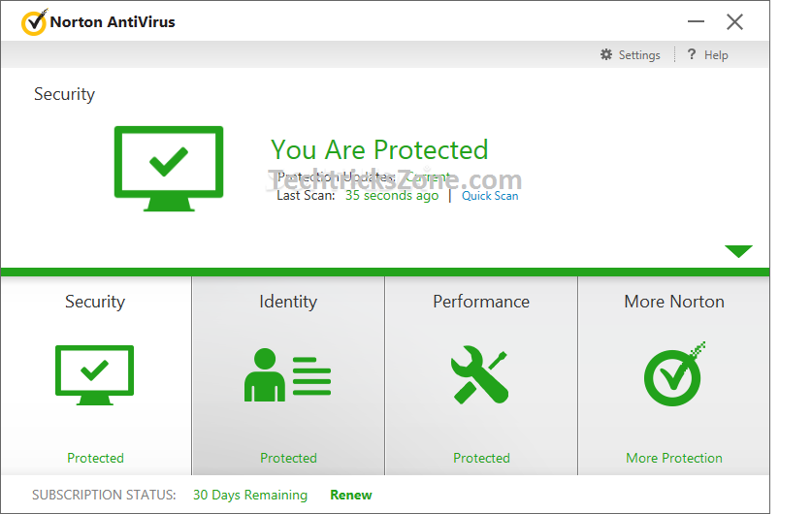Minimize the Norton AntiVirus window

(697, 21)
